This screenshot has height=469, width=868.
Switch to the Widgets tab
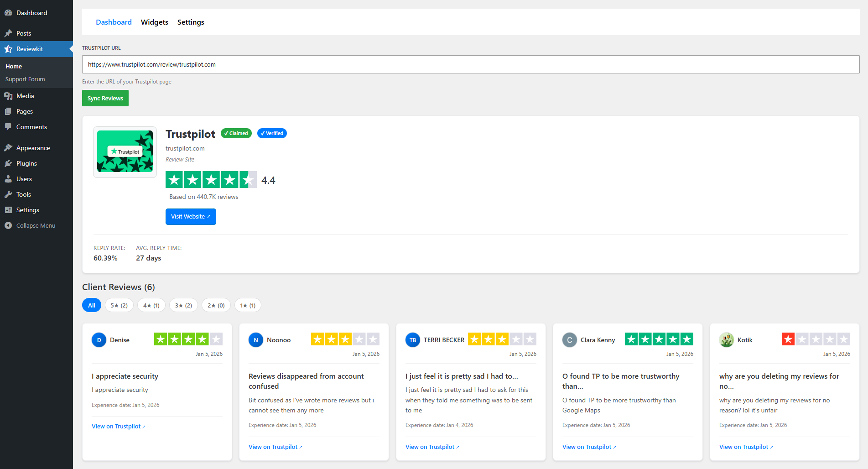pos(154,22)
